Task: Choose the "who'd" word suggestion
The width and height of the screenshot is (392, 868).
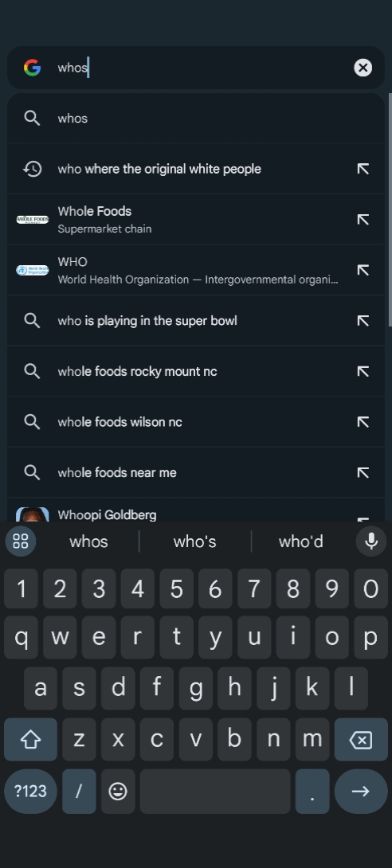Action: 300,542
